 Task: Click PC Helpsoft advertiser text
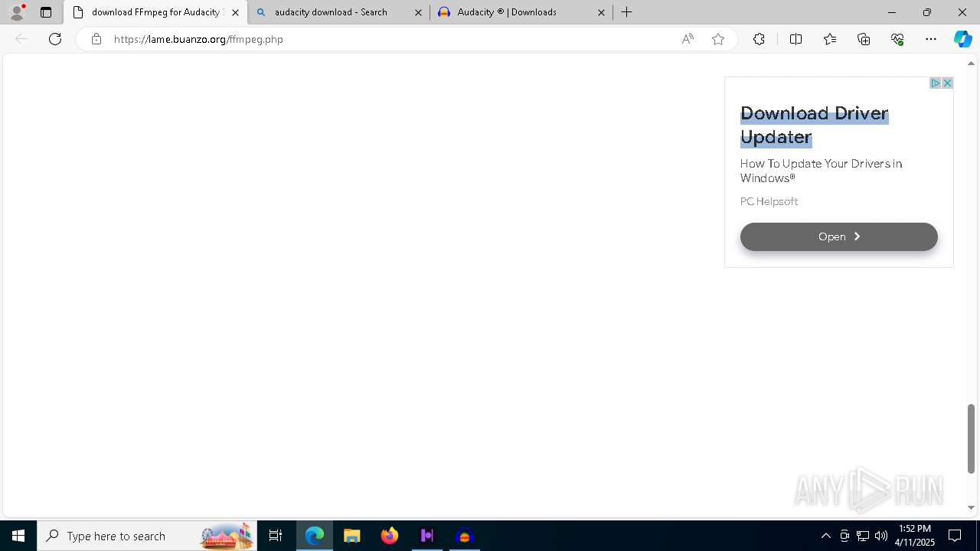coord(769,201)
